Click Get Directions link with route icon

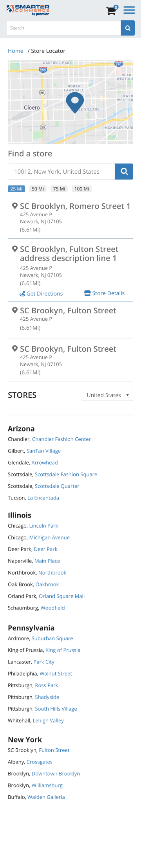tap(41, 294)
